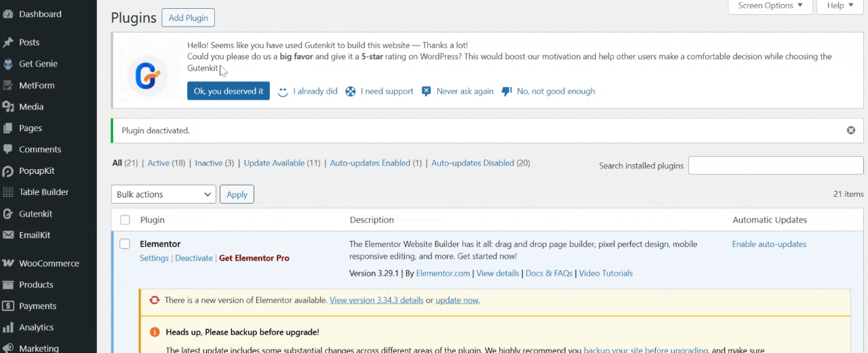Viewport: 868px width, 353px height.
Task: Open the Bulk actions dropdown
Action: (163, 194)
